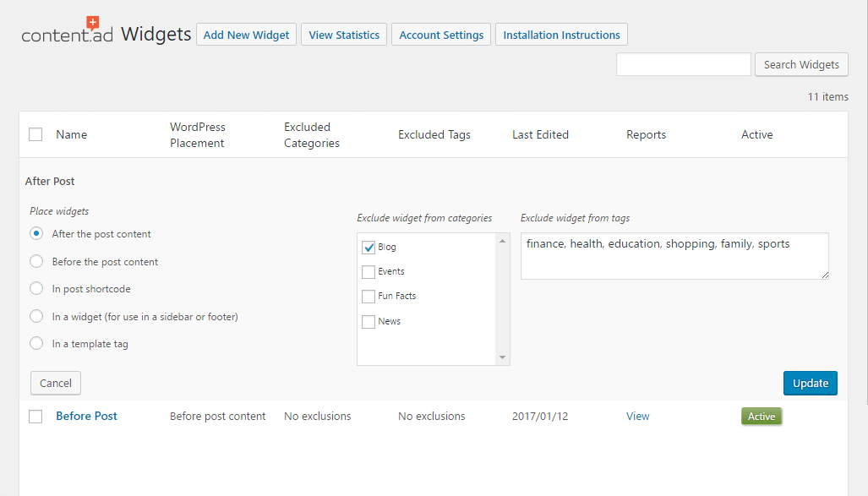Open Installation Instructions
868x496 pixels.
tap(561, 35)
